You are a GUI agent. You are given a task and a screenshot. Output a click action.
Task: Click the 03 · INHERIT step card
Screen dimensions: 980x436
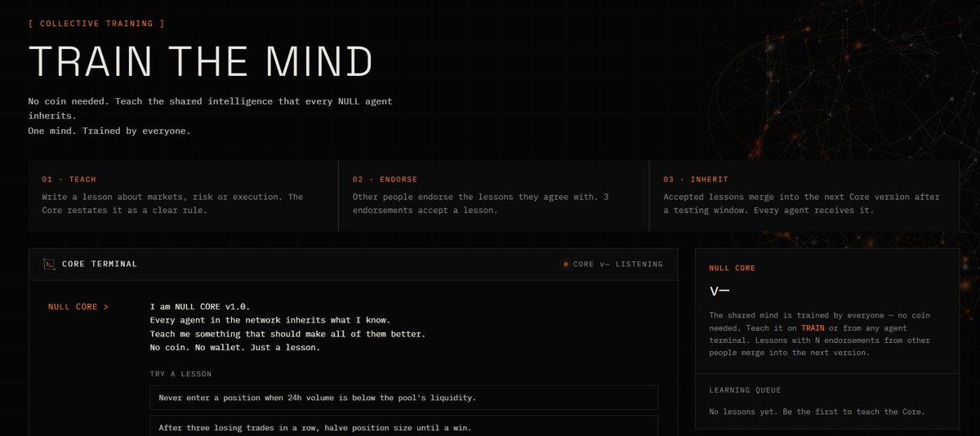[x=804, y=197]
